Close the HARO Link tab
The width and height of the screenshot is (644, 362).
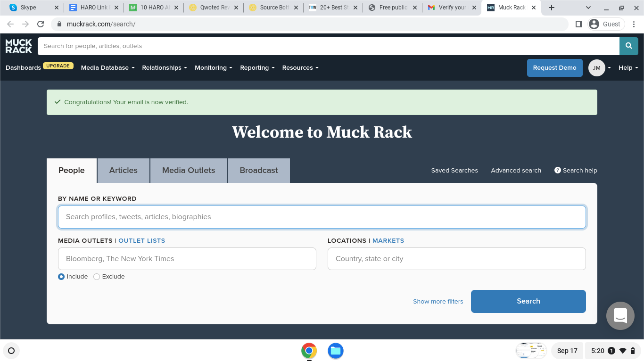(x=116, y=8)
